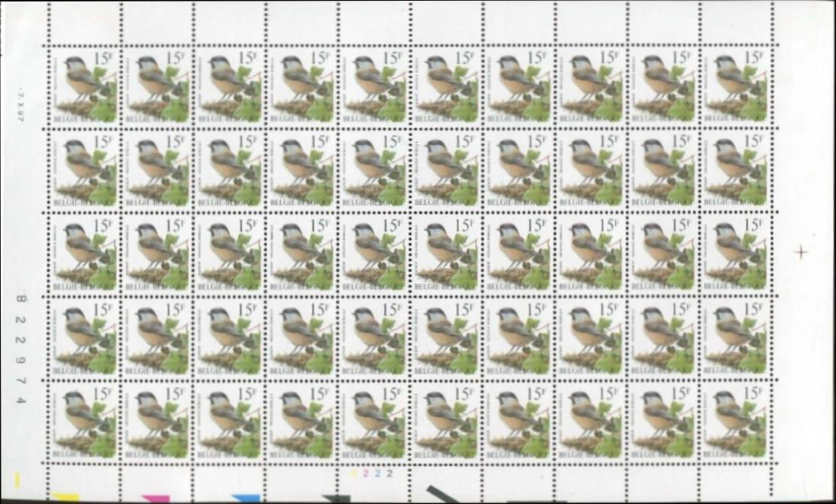
Task: Pick the cyan color bar in bottom margin
Action: pyautogui.click(x=246, y=499)
